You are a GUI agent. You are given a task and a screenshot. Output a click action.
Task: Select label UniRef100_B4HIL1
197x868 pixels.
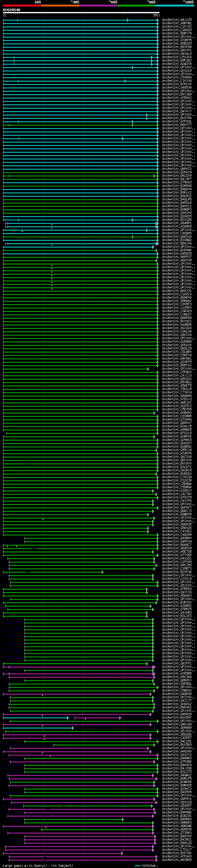tap(177, 206)
